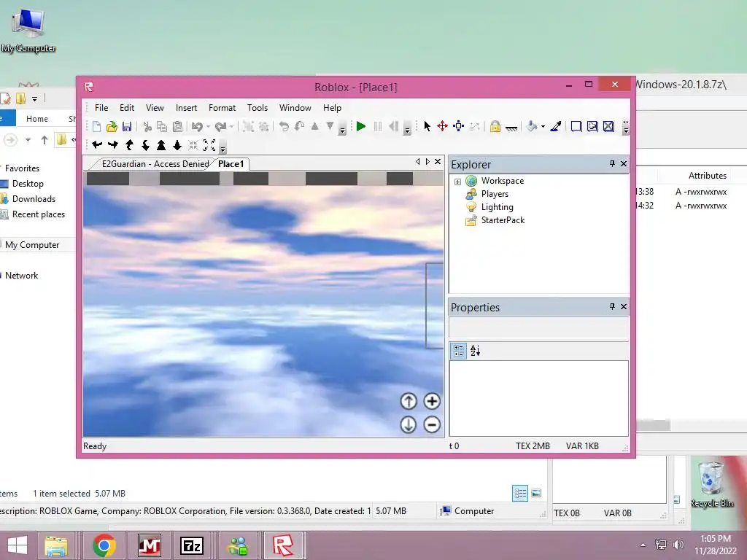Viewport: 747px width, 560px height.
Task: Click the crossed square surface tool icon
Action: coord(608,126)
